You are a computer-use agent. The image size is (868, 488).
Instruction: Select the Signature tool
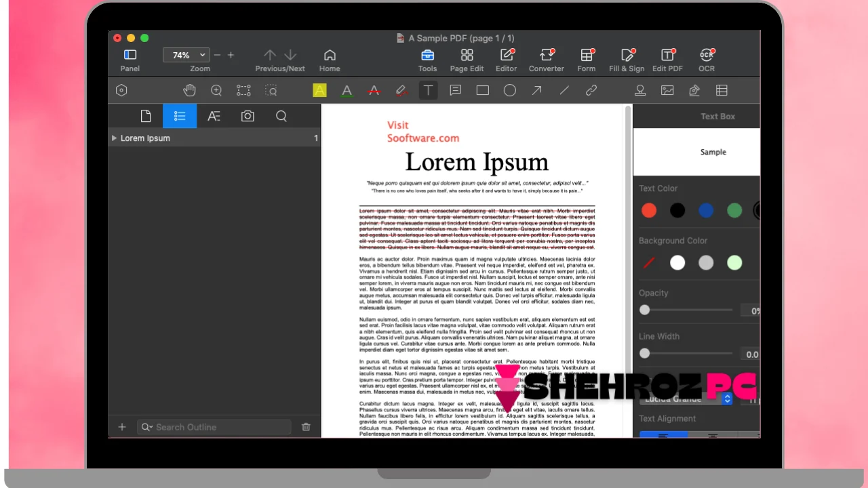(694, 90)
